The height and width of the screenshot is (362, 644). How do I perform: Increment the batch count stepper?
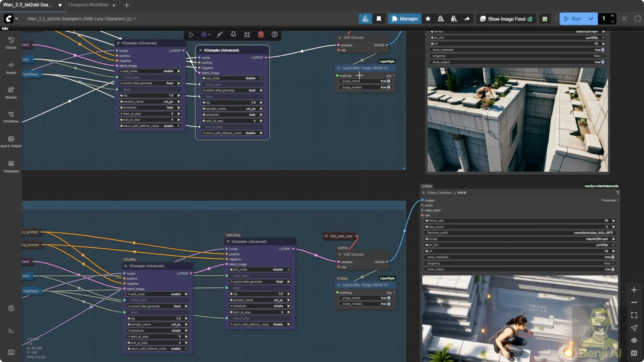point(612,16)
